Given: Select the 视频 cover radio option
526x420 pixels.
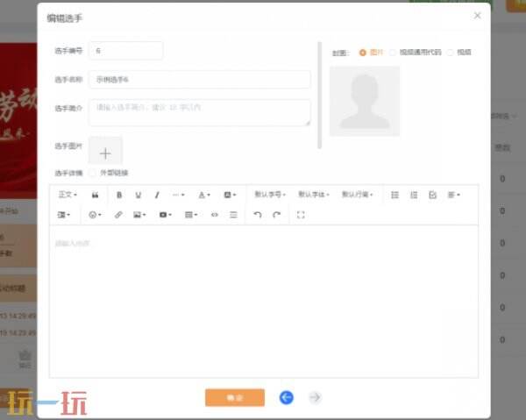Looking at the screenshot, I should coord(459,53).
